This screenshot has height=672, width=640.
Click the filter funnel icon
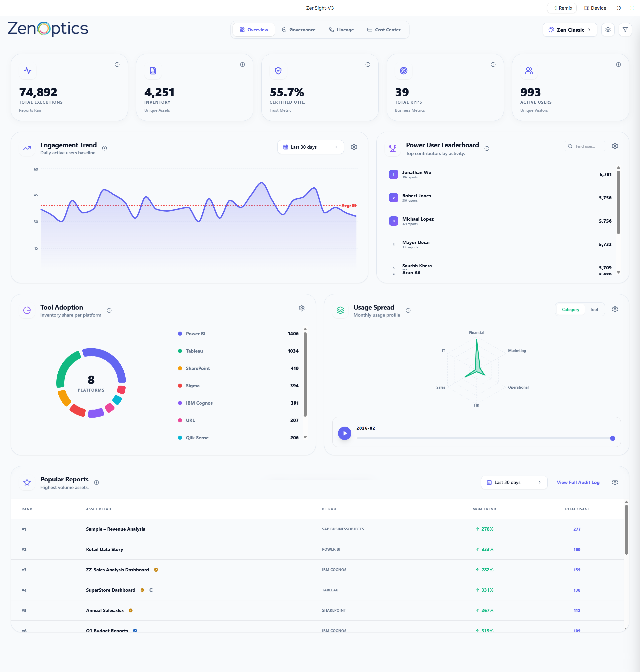pyautogui.click(x=625, y=30)
